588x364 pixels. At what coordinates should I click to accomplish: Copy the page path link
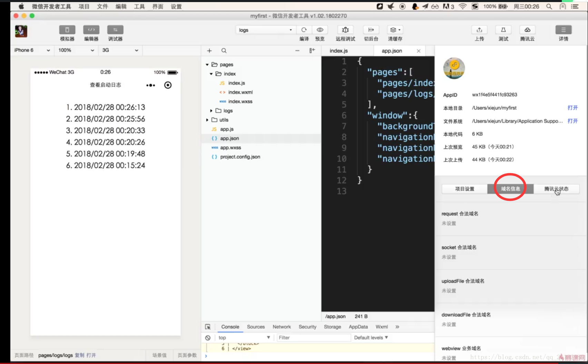click(x=80, y=355)
